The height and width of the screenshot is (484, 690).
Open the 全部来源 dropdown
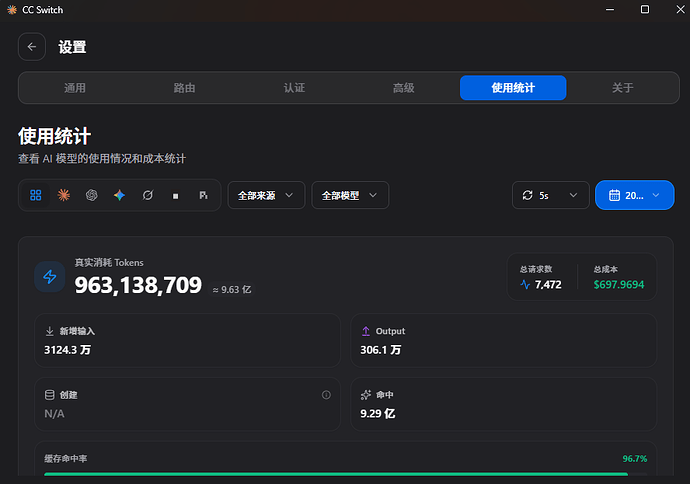pos(266,195)
